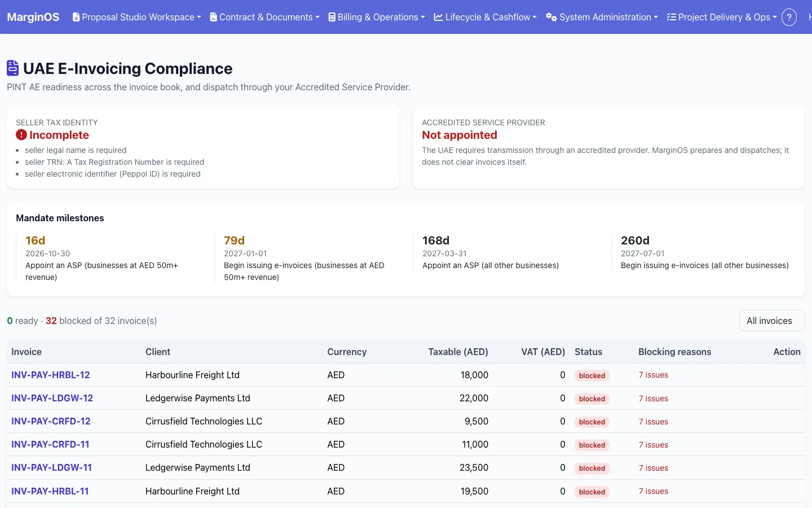Image resolution: width=812 pixels, height=508 pixels.
Task: Open the Billing & Operations menu
Action: (377, 17)
